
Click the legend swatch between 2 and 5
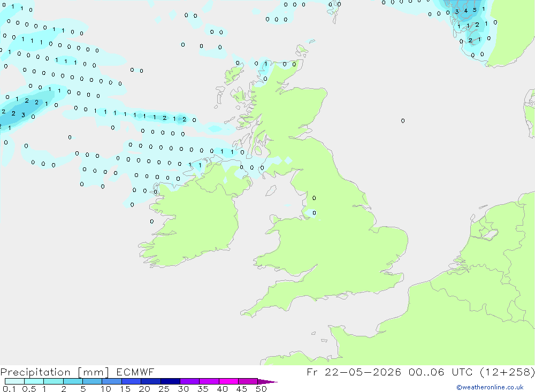pyautogui.click(x=73, y=381)
